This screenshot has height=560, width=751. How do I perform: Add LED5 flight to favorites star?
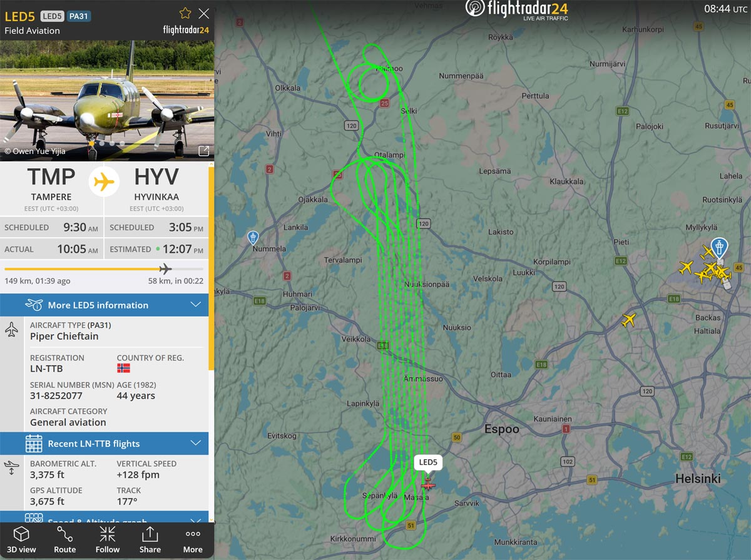pyautogui.click(x=185, y=13)
